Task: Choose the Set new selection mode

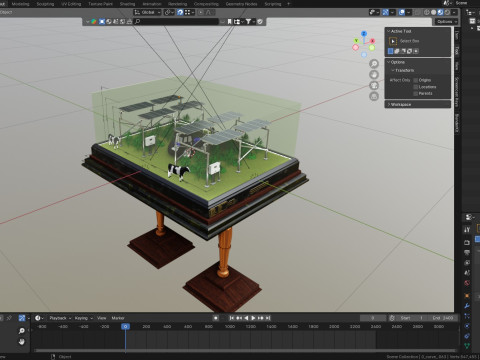Action: pos(391,51)
